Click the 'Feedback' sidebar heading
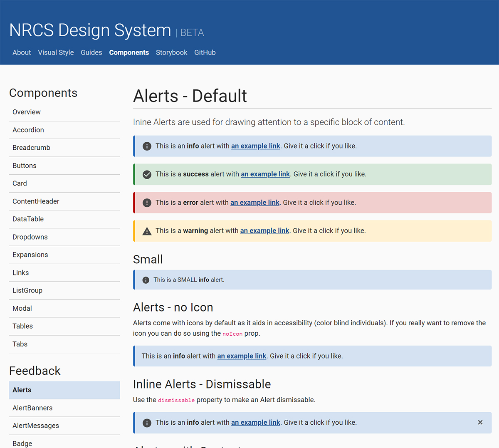The image size is (499, 448). [x=35, y=371]
